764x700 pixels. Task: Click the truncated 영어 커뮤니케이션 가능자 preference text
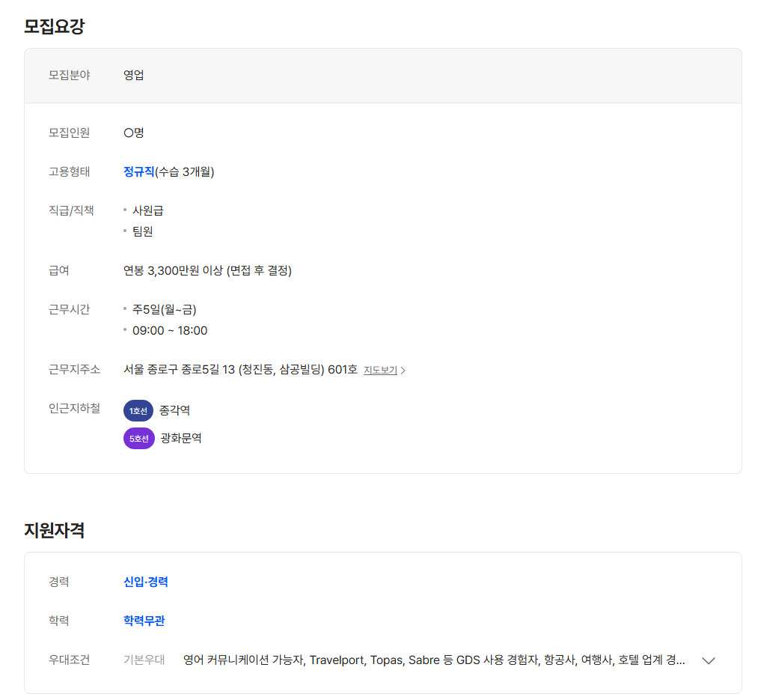(433, 660)
